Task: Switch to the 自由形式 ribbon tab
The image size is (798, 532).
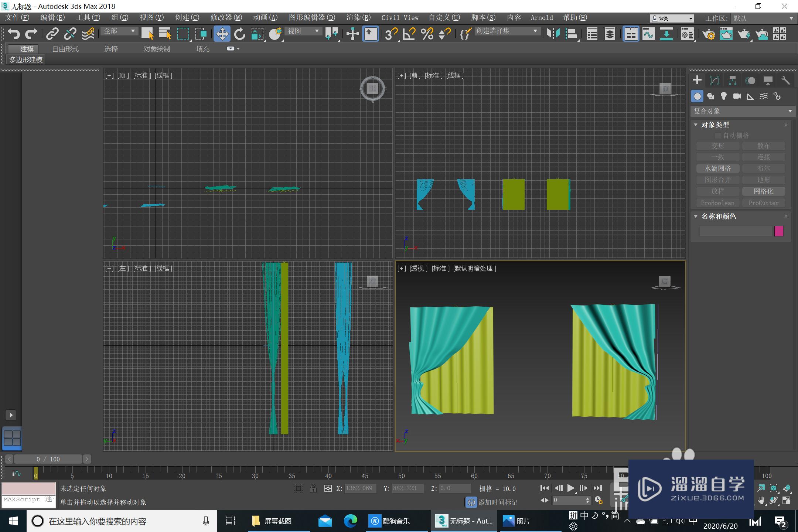Action: [x=65, y=49]
